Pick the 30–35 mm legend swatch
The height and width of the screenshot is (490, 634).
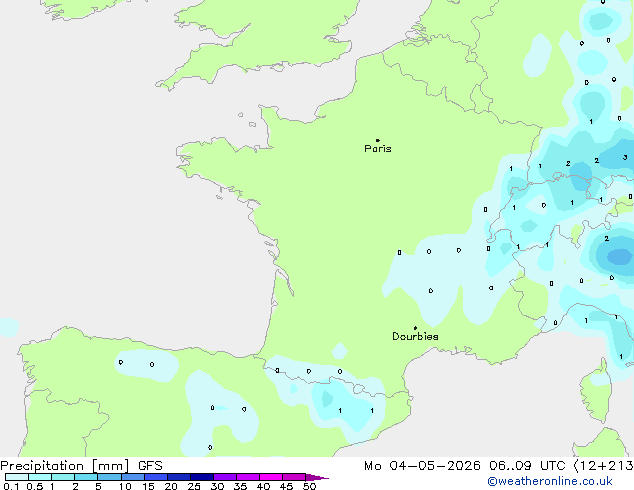pyautogui.click(x=225, y=477)
